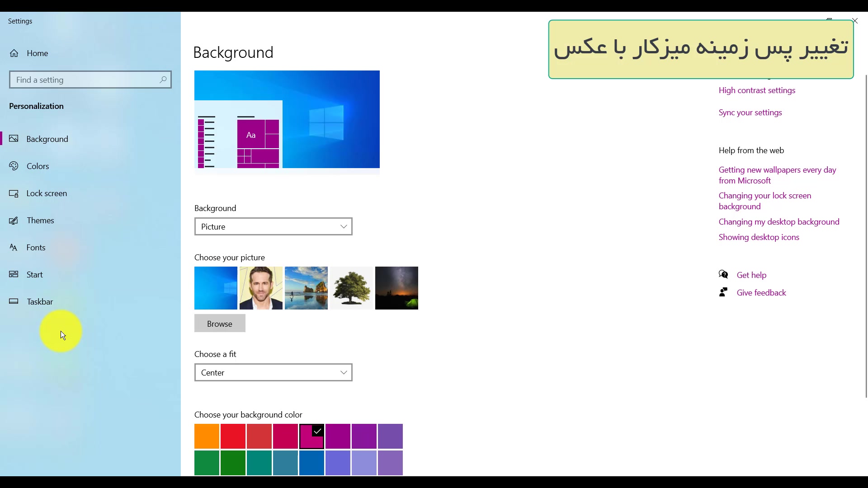Screen dimensions: 868x488
Task: Click the Home icon in sidebar
Action: [x=14, y=53]
